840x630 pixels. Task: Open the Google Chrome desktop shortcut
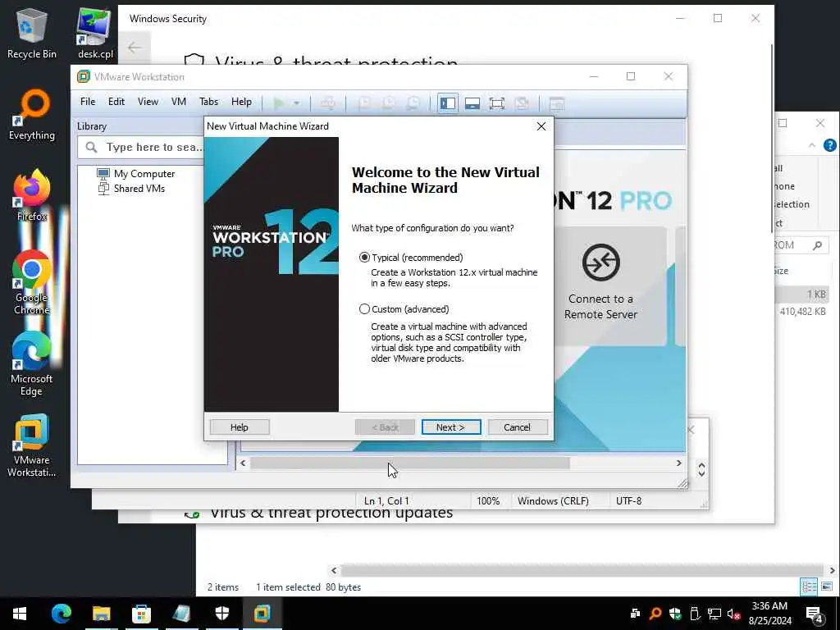point(32,282)
